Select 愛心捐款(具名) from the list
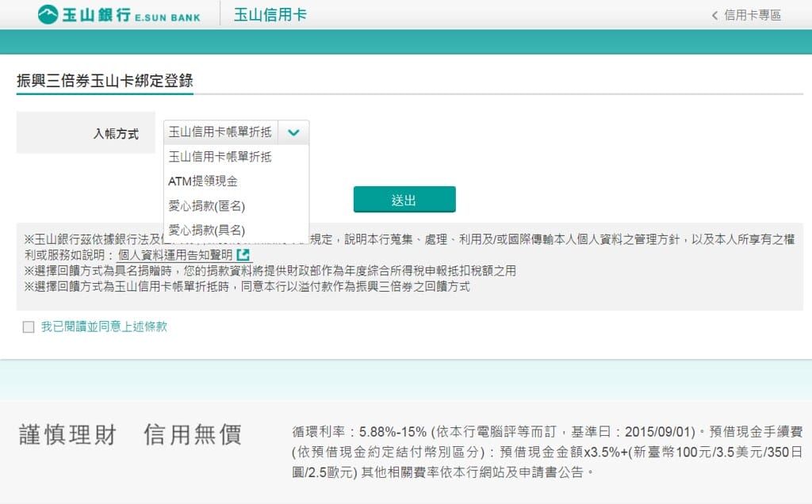The height and width of the screenshot is (504, 812). (x=236, y=231)
